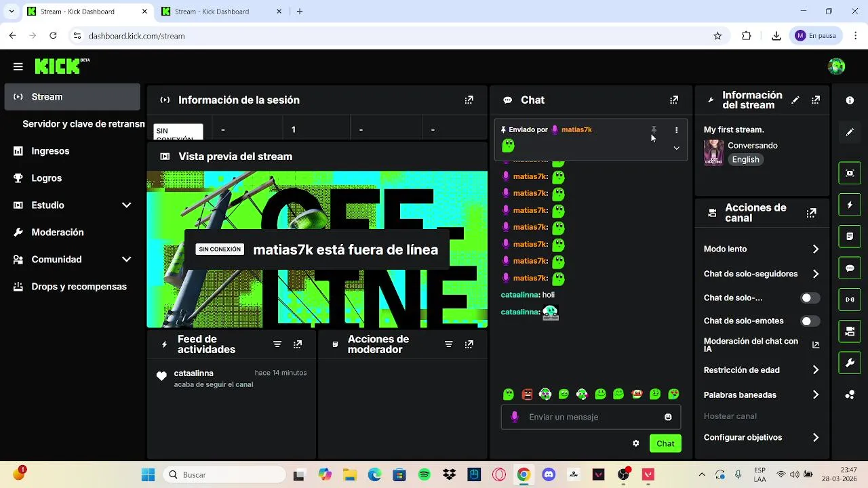Open Configurar objetivos settings
This screenshot has width=868, height=488.
click(x=762, y=438)
